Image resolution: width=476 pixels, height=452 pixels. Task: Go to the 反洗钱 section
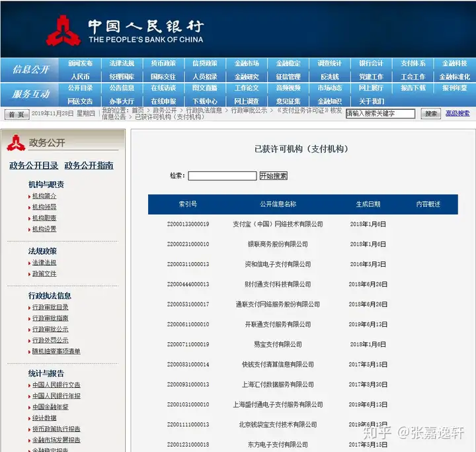tap(330, 77)
